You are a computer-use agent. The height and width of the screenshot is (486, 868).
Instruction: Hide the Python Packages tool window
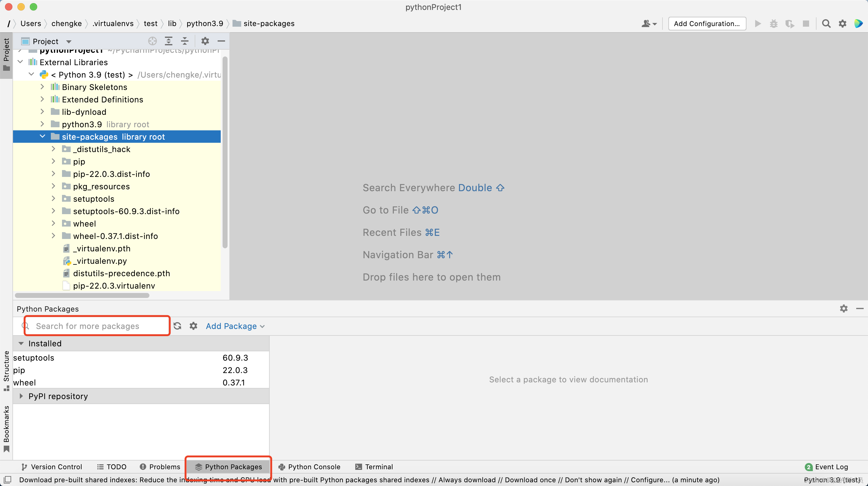point(860,308)
